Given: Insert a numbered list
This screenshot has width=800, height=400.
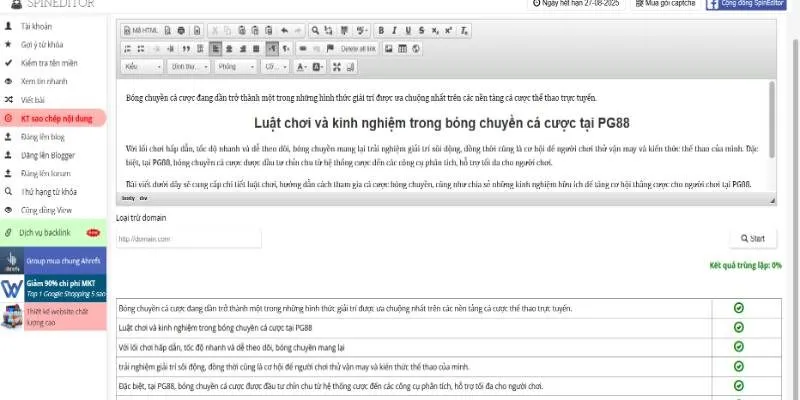Looking at the screenshot, I should pos(128,49).
